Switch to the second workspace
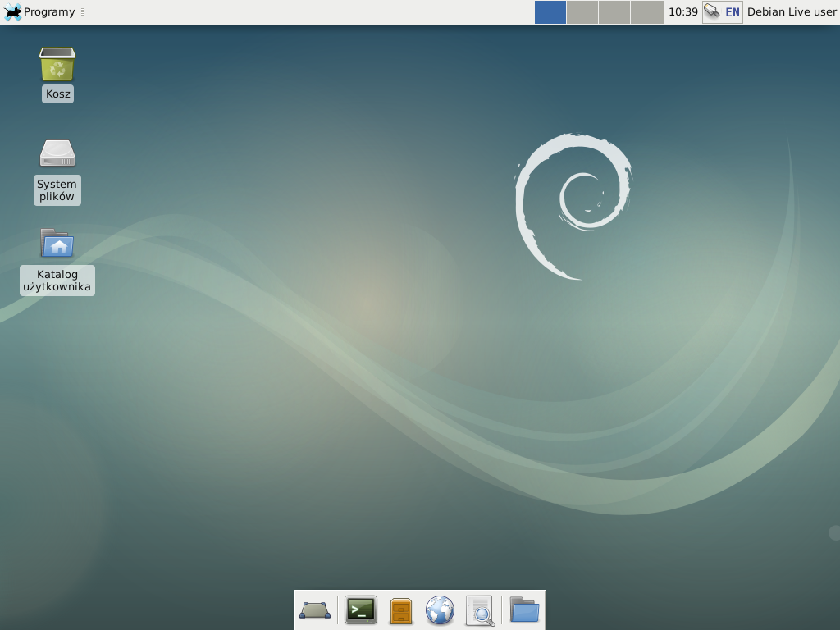The height and width of the screenshot is (630, 840). [x=582, y=12]
